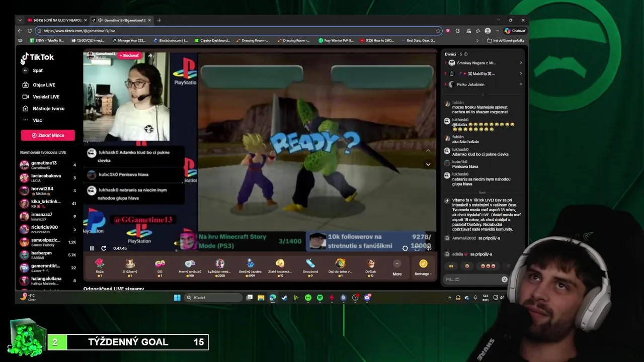The image size is (644, 362).
Task: Open Vysielať LIVE in sidebar
Action: tap(41, 97)
